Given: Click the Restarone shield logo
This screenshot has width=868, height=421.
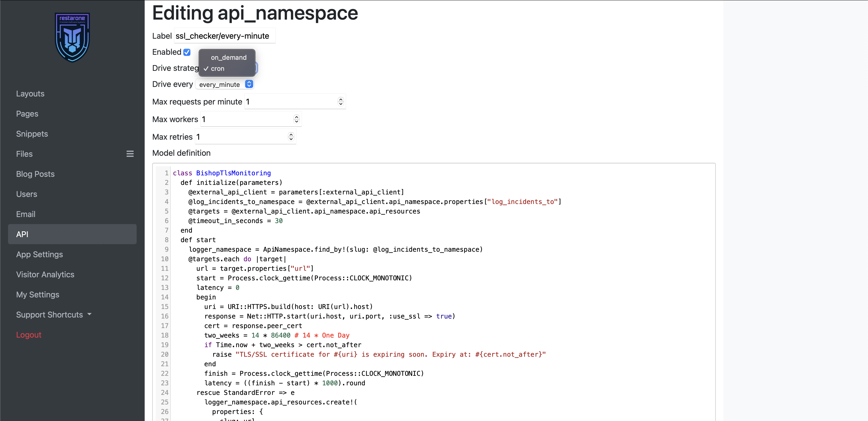Looking at the screenshot, I should click(x=72, y=37).
